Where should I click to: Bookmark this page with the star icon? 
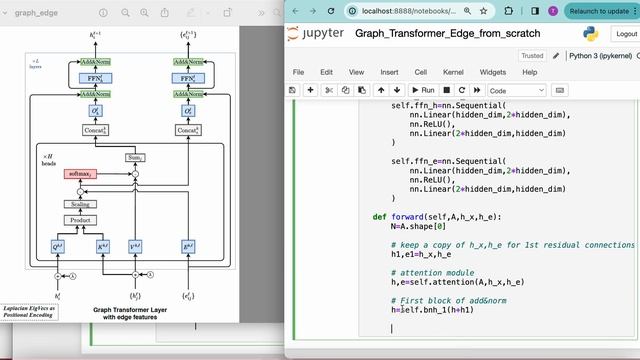pos(484,11)
